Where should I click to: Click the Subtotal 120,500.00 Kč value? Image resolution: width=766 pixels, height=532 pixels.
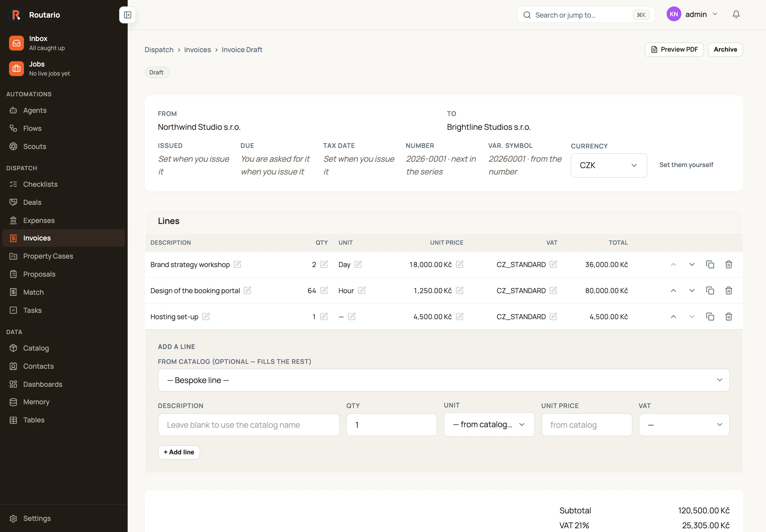click(x=704, y=510)
